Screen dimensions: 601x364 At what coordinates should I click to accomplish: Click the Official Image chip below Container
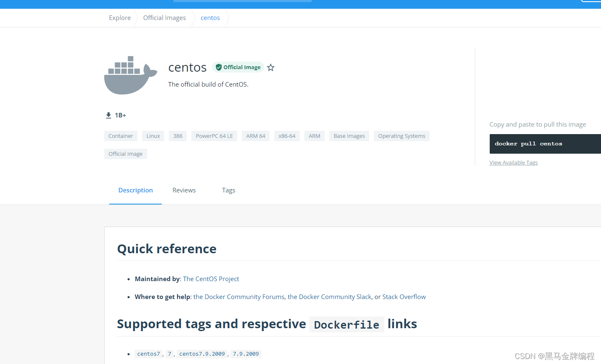pyautogui.click(x=125, y=154)
